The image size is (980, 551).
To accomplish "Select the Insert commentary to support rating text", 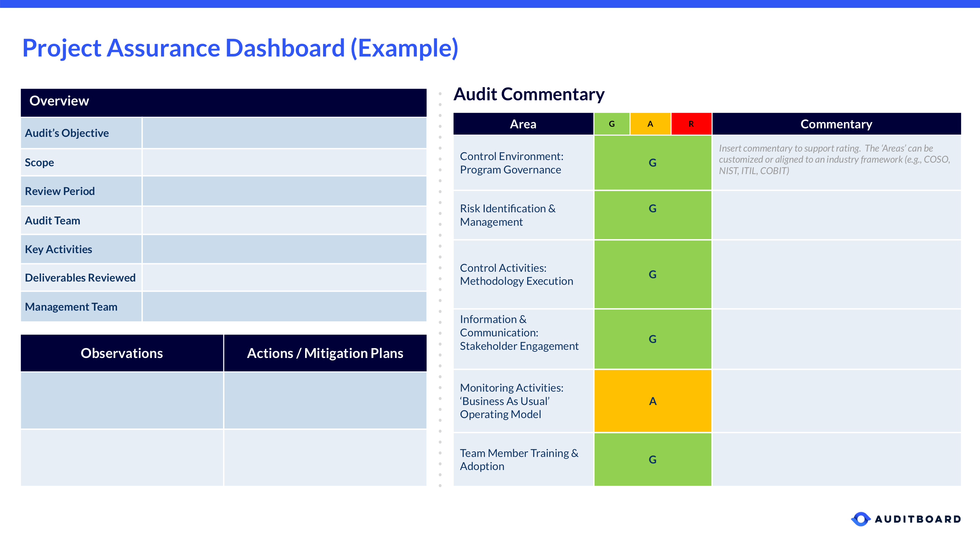I will coord(834,159).
